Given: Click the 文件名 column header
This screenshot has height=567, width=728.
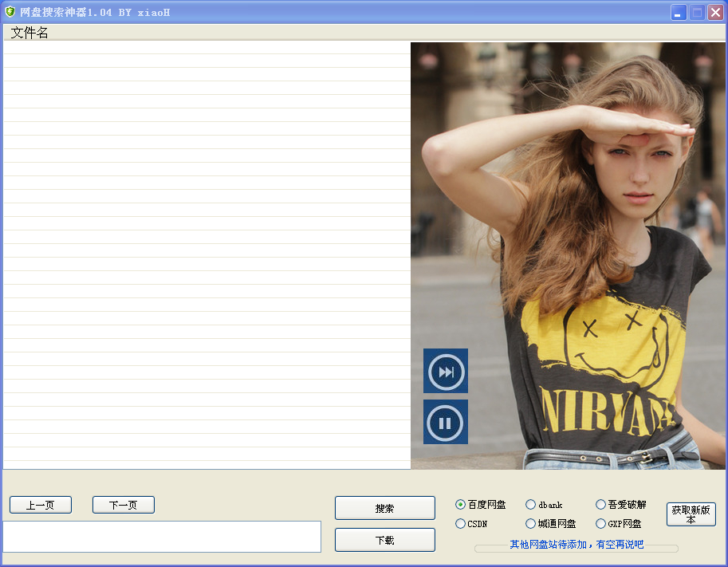Looking at the screenshot, I should (30, 33).
